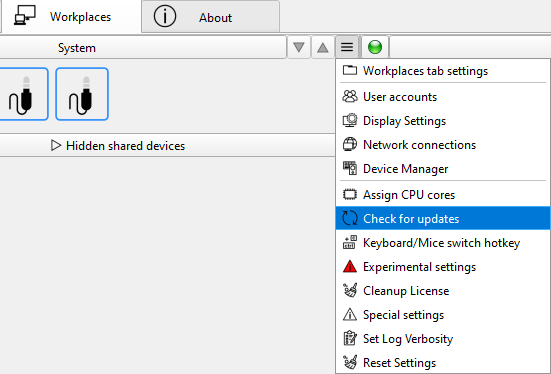Click the keyboard hotkey icon
This screenshot has height=374, width=551.
pos(350,242)
